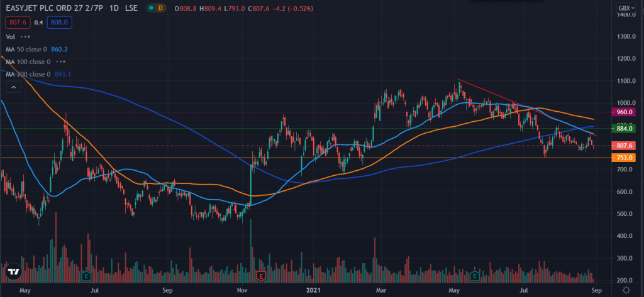Click the 753.0 orange price label
Screen dimensions: 644x297
(x=623, y=158)
